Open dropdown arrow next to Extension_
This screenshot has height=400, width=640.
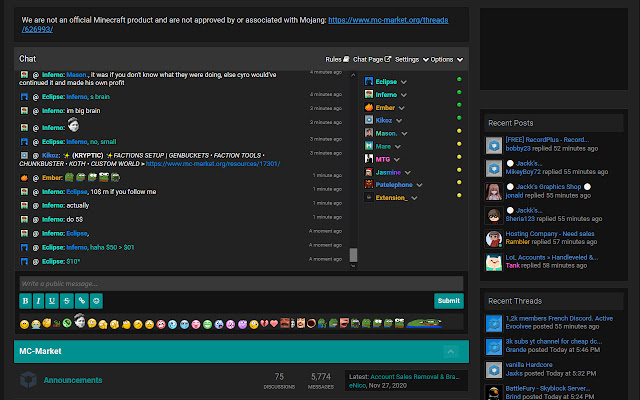(414, 198)
